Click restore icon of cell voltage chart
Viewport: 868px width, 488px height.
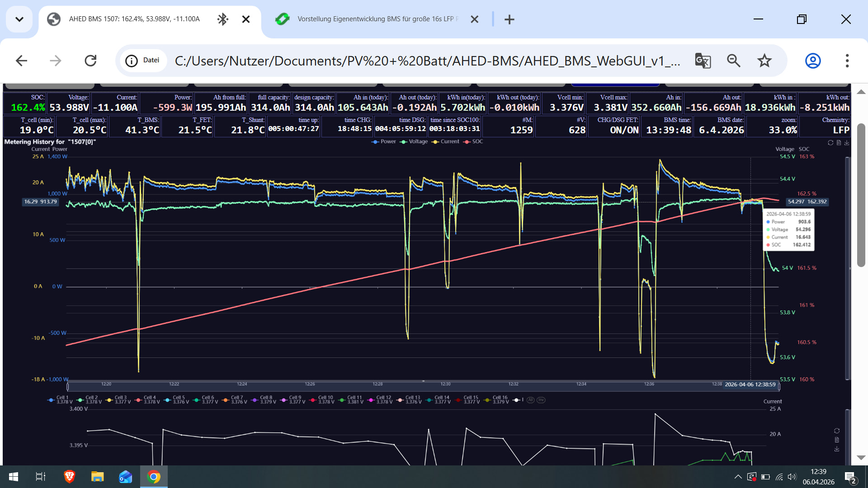tap(837, 431)
